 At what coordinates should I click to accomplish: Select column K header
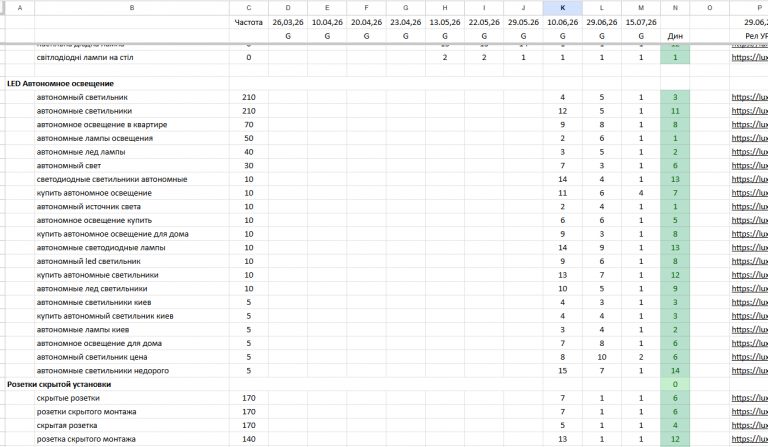click(x=562, y=8)
